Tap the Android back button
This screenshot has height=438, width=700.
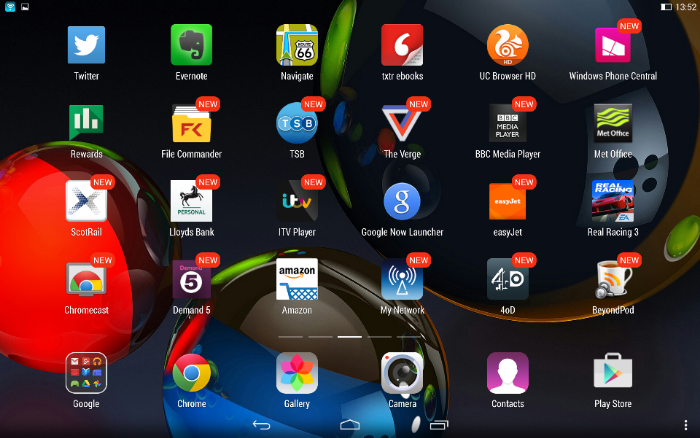coord(262,425)
